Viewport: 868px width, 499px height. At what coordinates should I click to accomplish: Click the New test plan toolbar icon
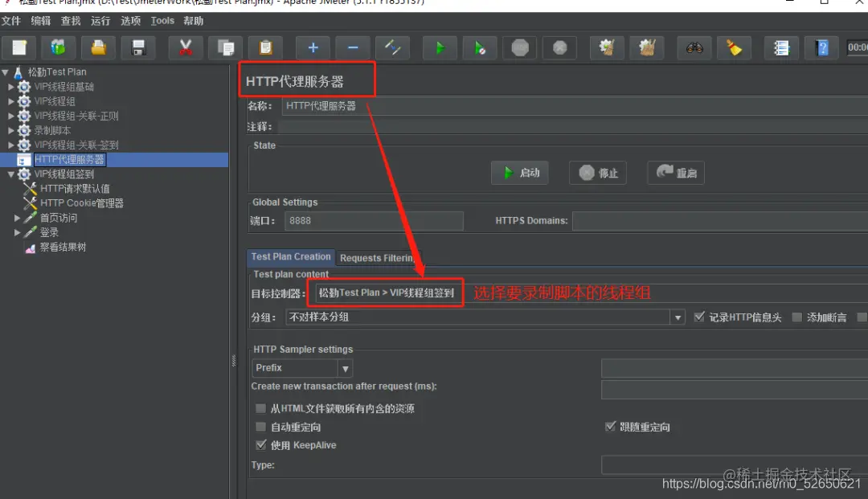click(x=19, y=48)
